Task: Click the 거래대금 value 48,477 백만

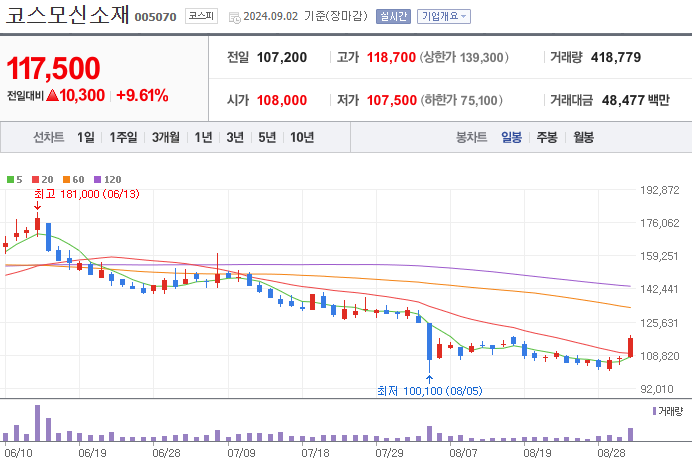Action: point(636,100)
